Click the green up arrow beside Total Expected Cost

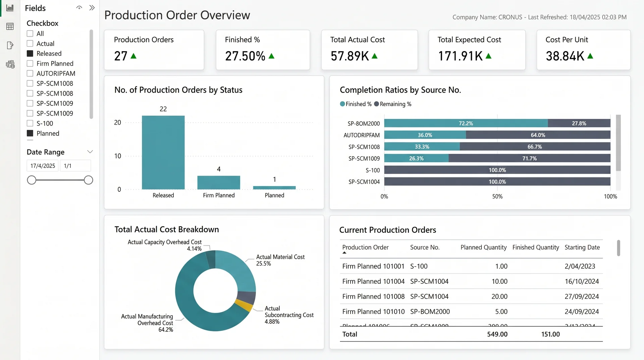(x=488, y=56)
